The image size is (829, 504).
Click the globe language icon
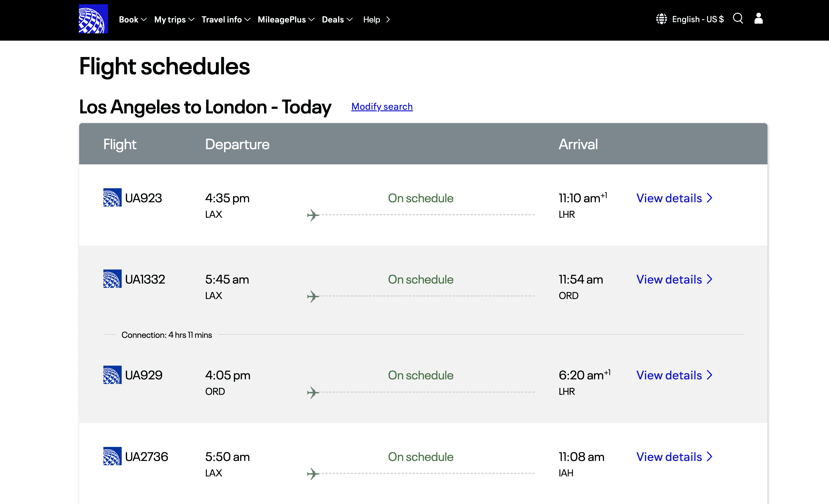(x=661, y=19)
